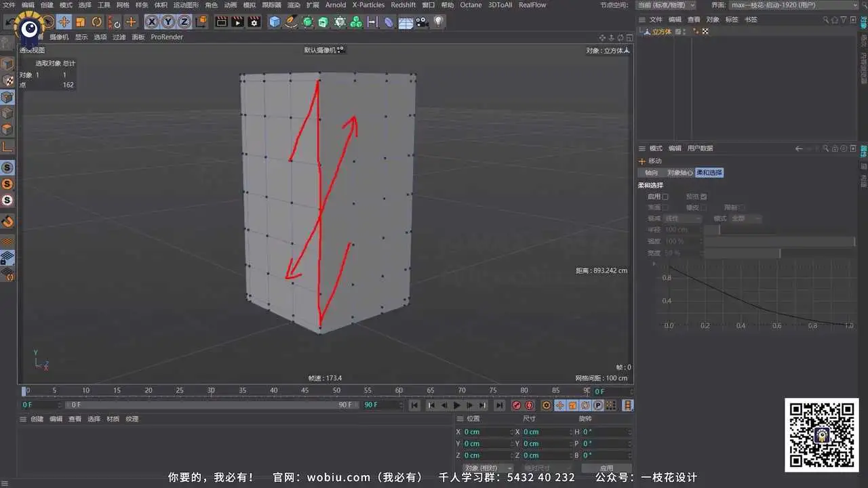Switch to model mode cube icon
This screenshot has height=488, width=868.
coord(7,64)
